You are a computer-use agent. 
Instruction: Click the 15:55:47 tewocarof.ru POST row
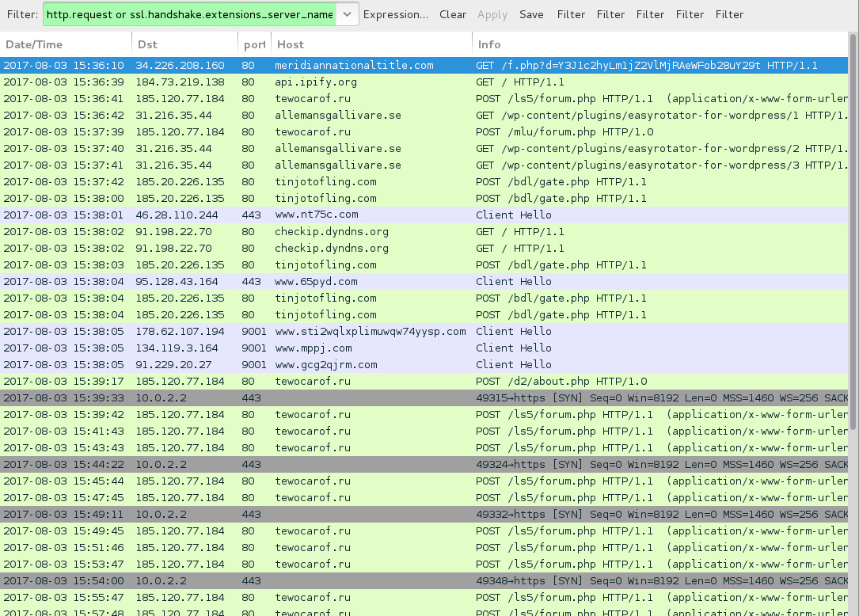click(424, 597)
